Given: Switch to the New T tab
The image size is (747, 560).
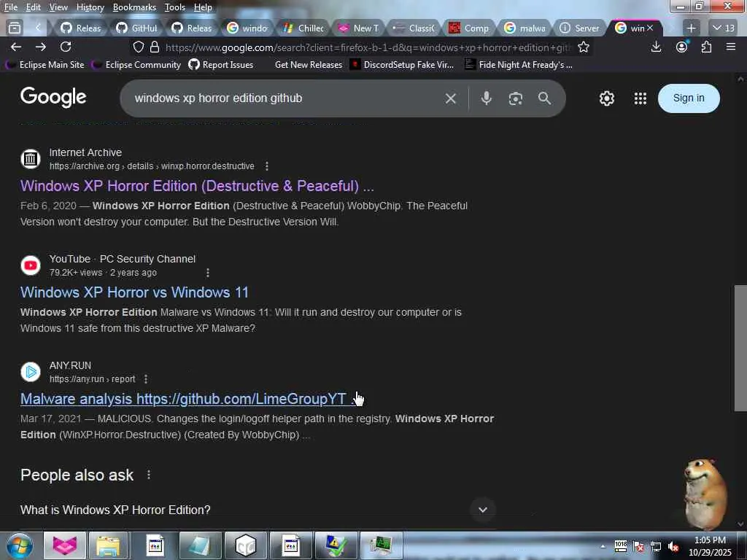Looking at the screenshot, I should (x=358, y=28).
